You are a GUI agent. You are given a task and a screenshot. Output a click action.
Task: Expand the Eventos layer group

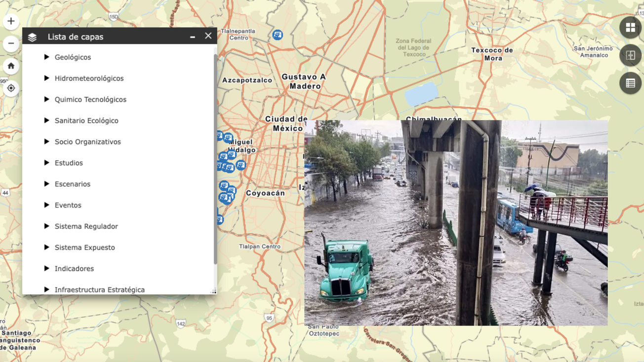pyautogui.click(x=46, y=205)
